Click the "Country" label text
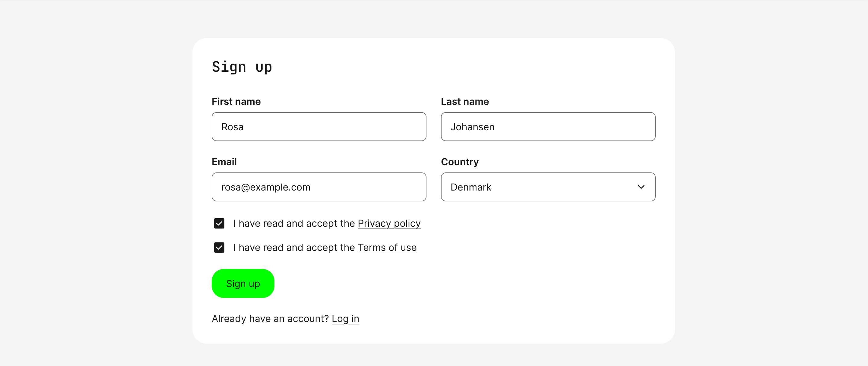 coord(460,162)
